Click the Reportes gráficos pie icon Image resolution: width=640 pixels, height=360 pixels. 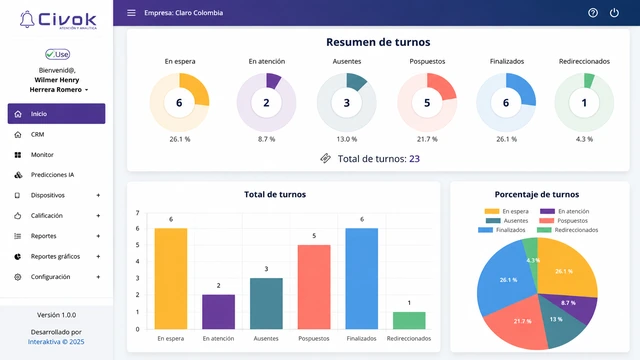click(x=18, y=256)
